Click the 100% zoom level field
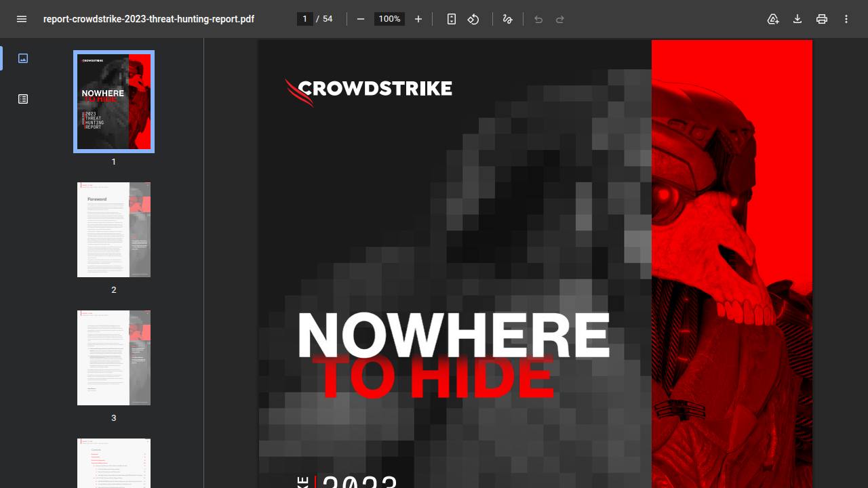 (x=389, y=19)
